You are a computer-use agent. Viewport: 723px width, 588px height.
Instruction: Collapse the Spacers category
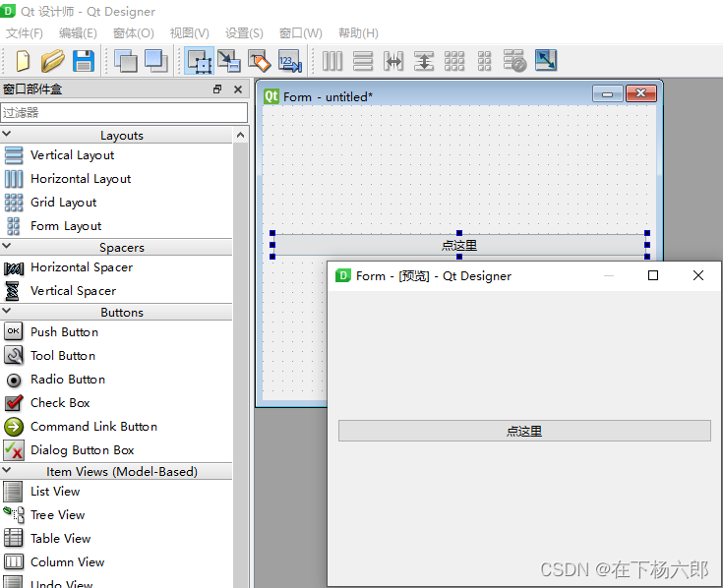[x=7, y=246]
